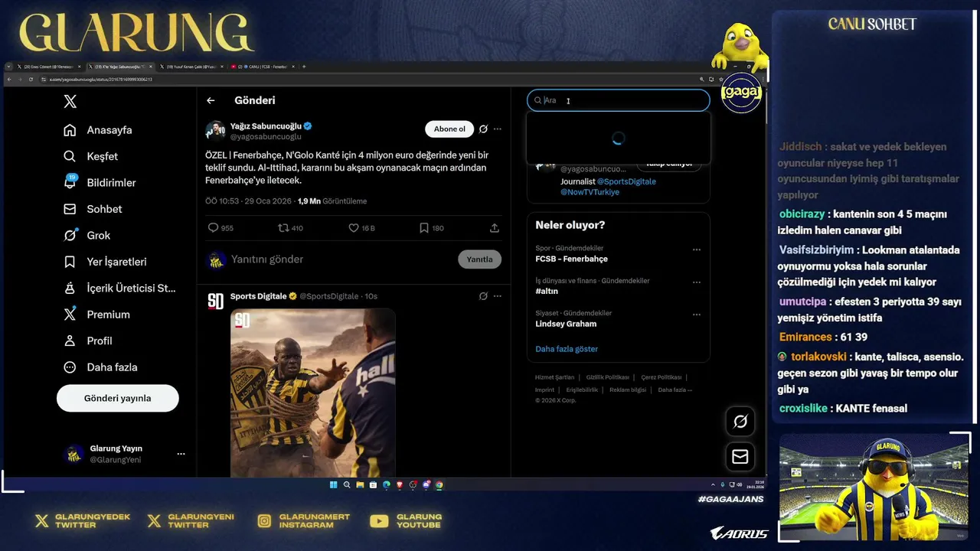Open the Windows Start menu
980x551 pixels.
[333, 484]
